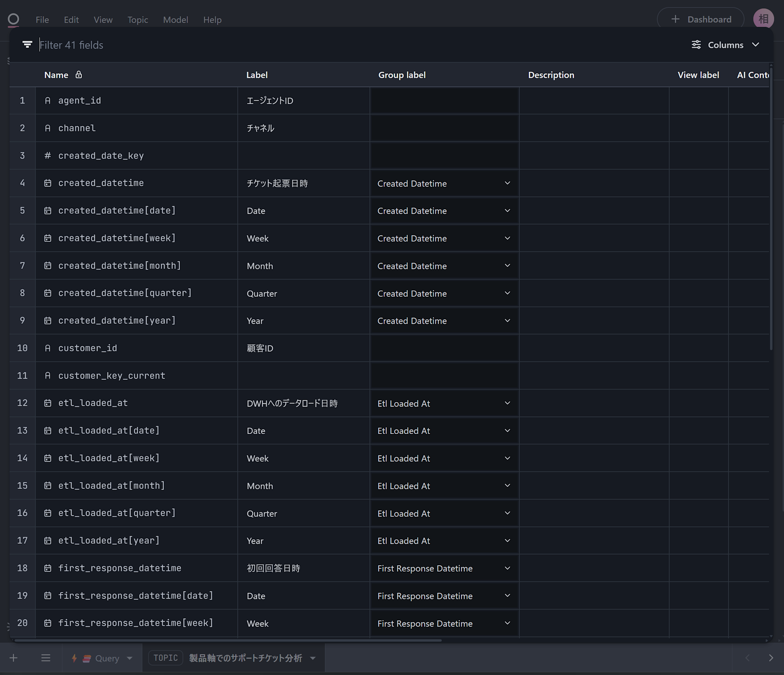Open the Columns dropdown chevron
Screen dimensions: 784x675
click(755, 45)
